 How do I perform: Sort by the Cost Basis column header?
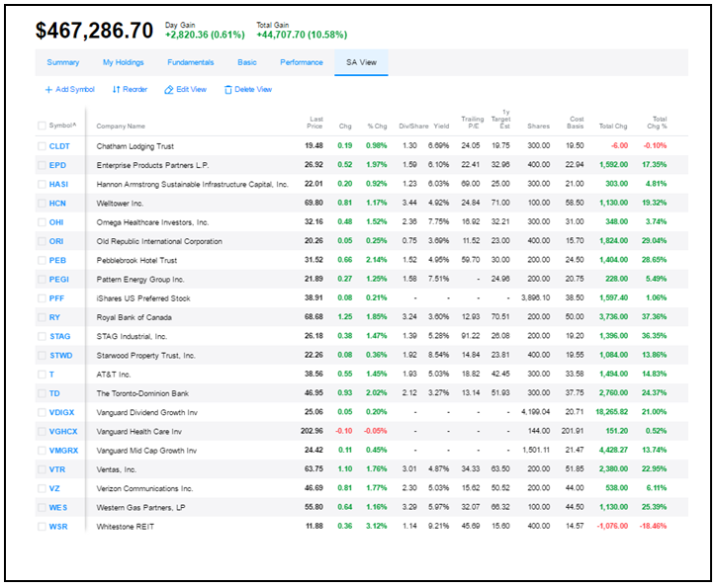576,123
